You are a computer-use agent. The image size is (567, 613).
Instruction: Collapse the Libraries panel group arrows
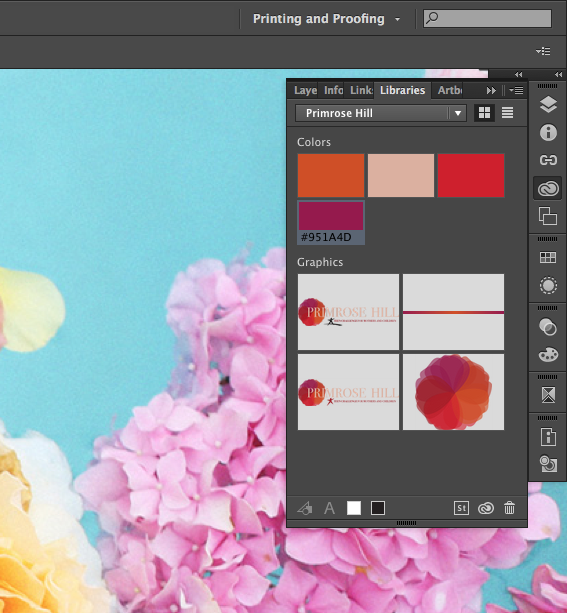pos(519,74)
